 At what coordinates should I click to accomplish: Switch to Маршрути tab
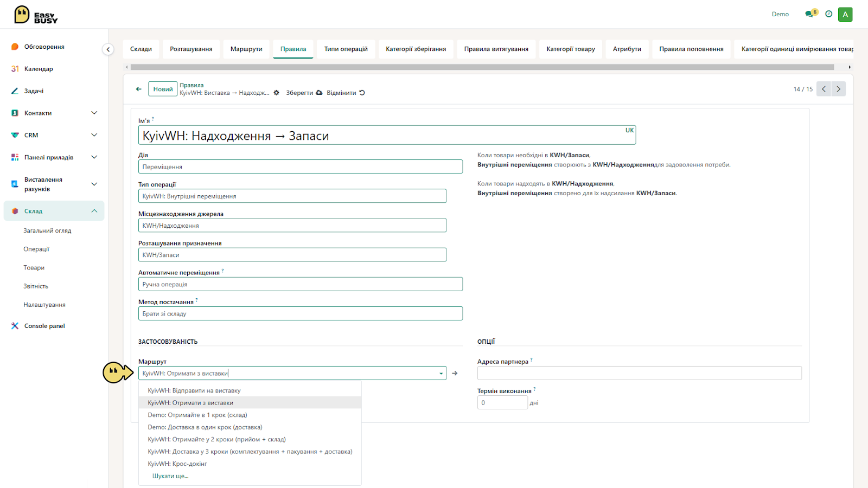point(246,49)
